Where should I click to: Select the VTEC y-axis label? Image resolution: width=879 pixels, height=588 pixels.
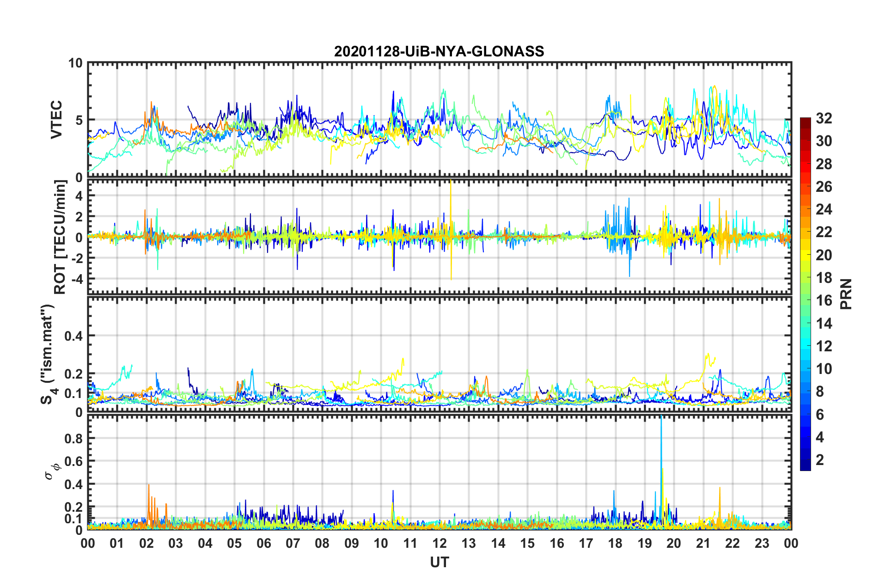pos(56,120)
